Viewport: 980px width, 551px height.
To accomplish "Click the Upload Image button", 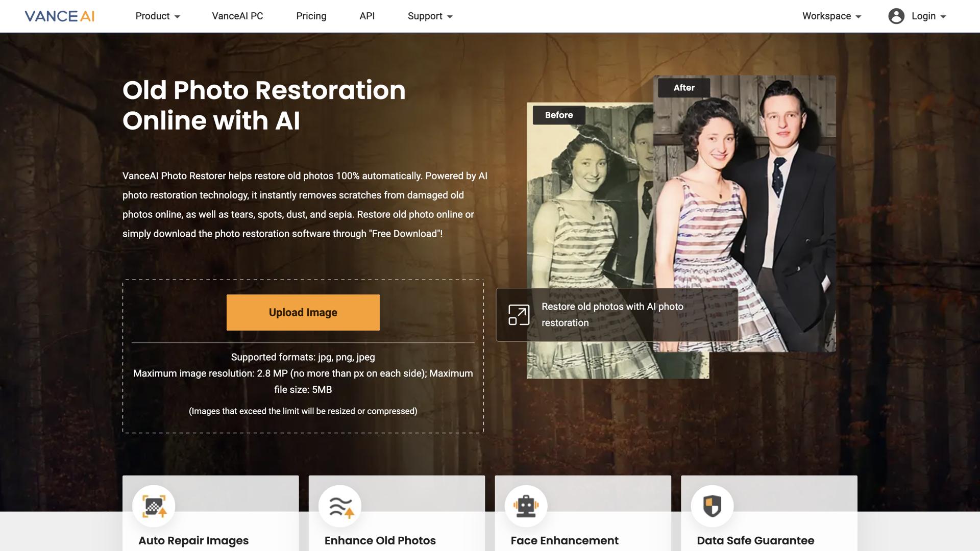I will click(303, 312).
